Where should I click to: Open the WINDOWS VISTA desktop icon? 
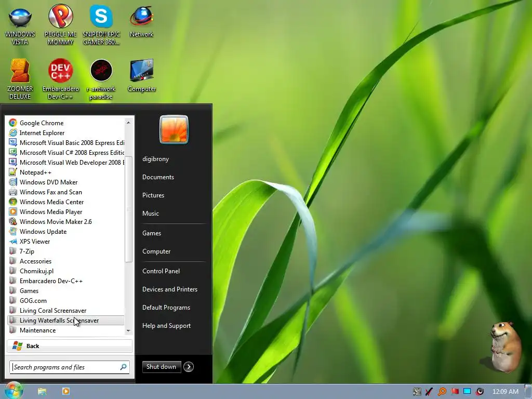pos(20,25)
